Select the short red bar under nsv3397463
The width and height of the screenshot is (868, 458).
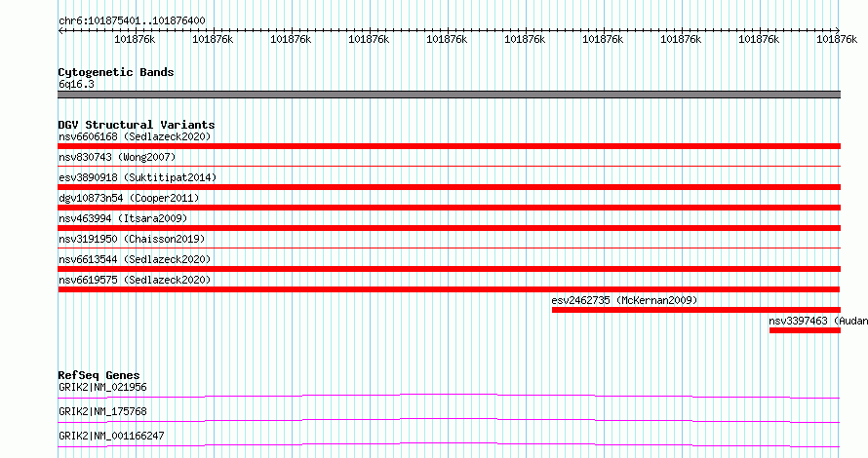[805, 330]
